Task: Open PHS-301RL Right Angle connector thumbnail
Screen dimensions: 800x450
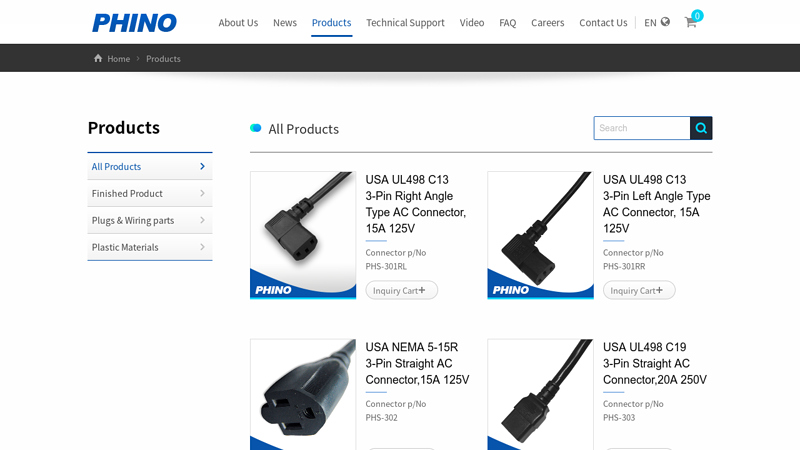Action: [x=303, y=235]
